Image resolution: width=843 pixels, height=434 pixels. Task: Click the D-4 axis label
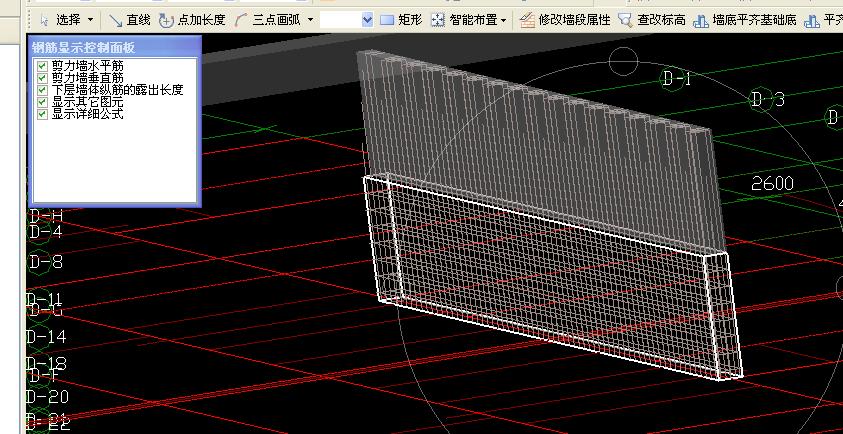pos(46,232)
